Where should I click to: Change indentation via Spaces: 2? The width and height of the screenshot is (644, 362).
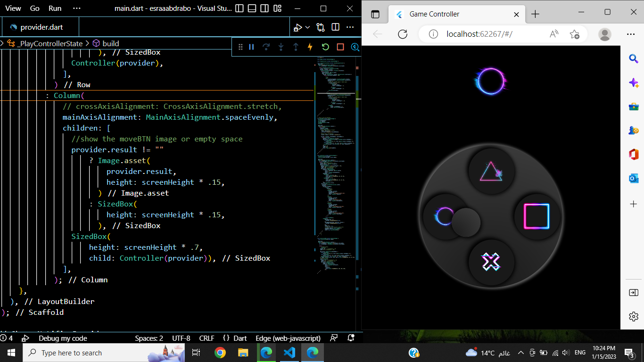click(x=149, y=338)
